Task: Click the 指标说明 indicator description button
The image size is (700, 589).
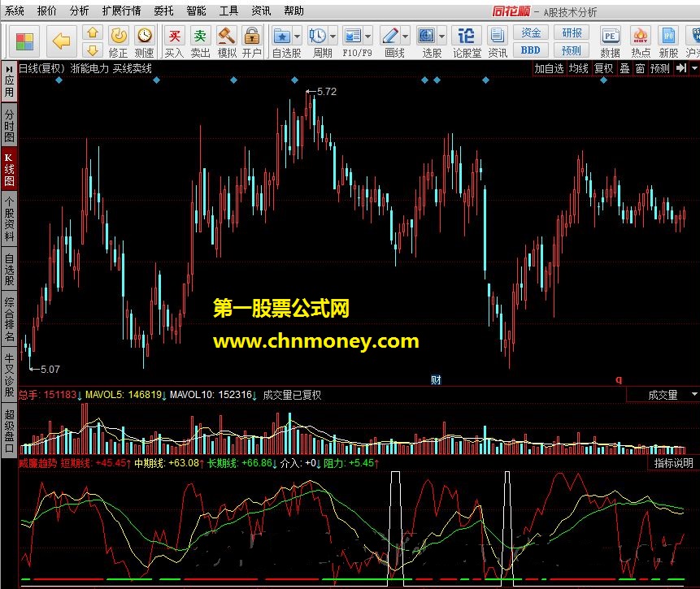Action: (674, 463)
